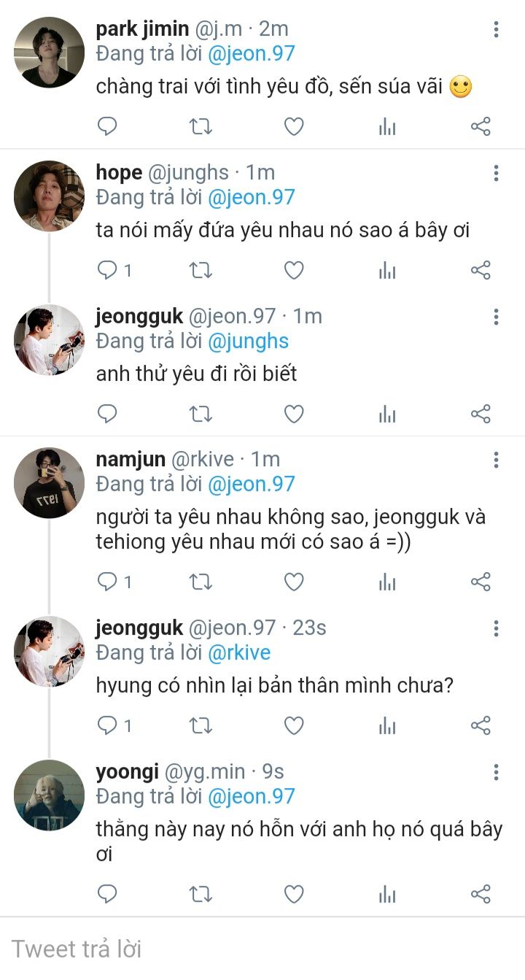Viewport: 525px width, 980px height.
Task: Open namjun's profile name
Action: (131, 459)
